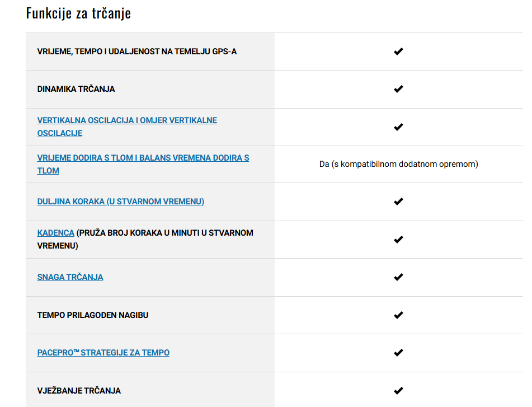Click the Kadenca hyperlink
The image size is (532, 407).
(x=55, y=233)
